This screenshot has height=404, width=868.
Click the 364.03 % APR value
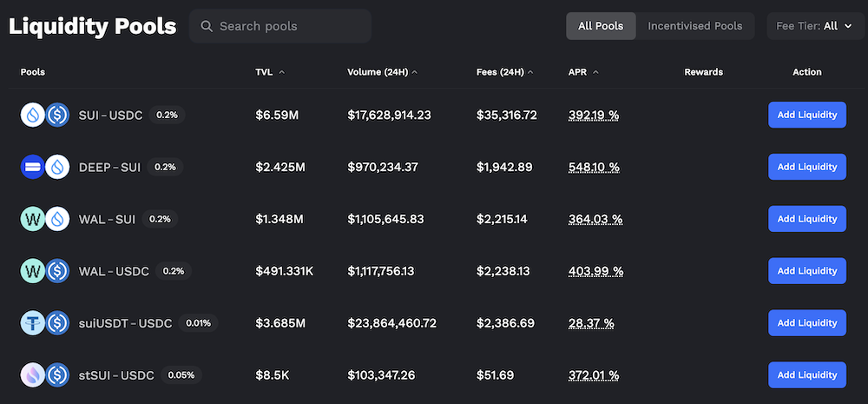pos(595,219)
